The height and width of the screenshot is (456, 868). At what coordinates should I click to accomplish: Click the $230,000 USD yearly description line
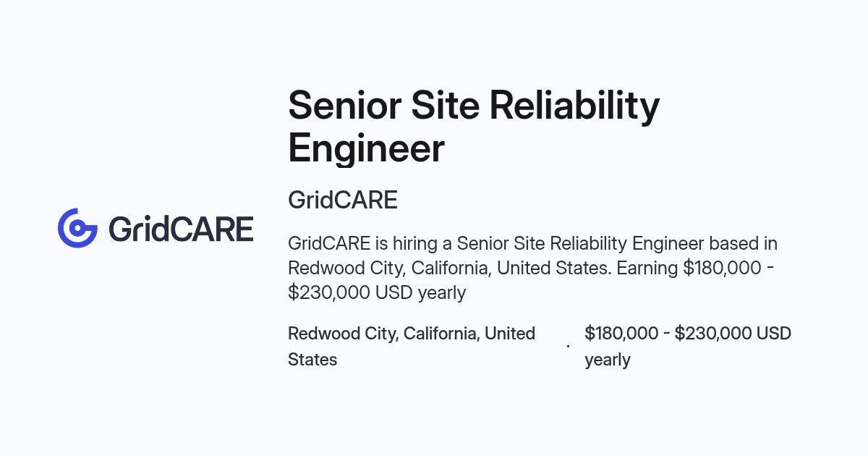377,292
